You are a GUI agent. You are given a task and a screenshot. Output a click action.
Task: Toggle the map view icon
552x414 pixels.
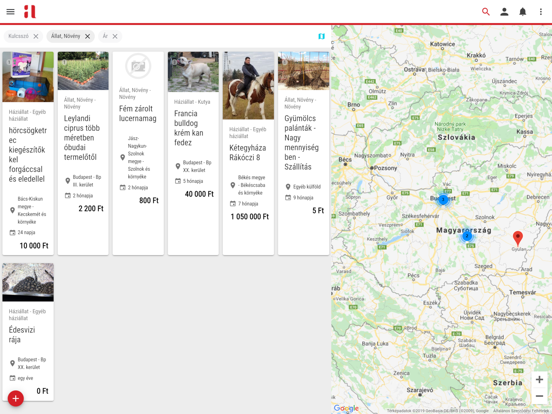[x=321, y=36]
